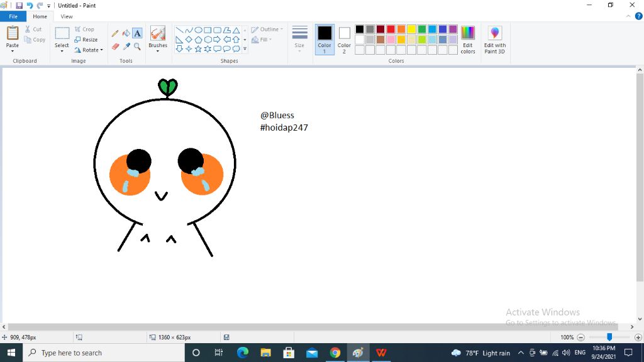Activate the Color 2 selector
Viewport: 644px width, 362px height.
[344, 40]
